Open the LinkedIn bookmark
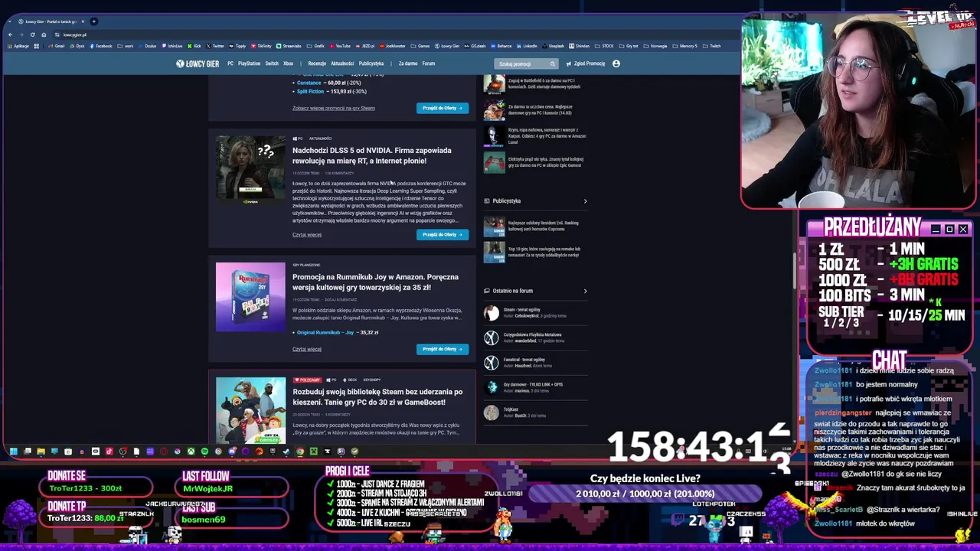Screen dimensions: 980x551 click(527, 46)
